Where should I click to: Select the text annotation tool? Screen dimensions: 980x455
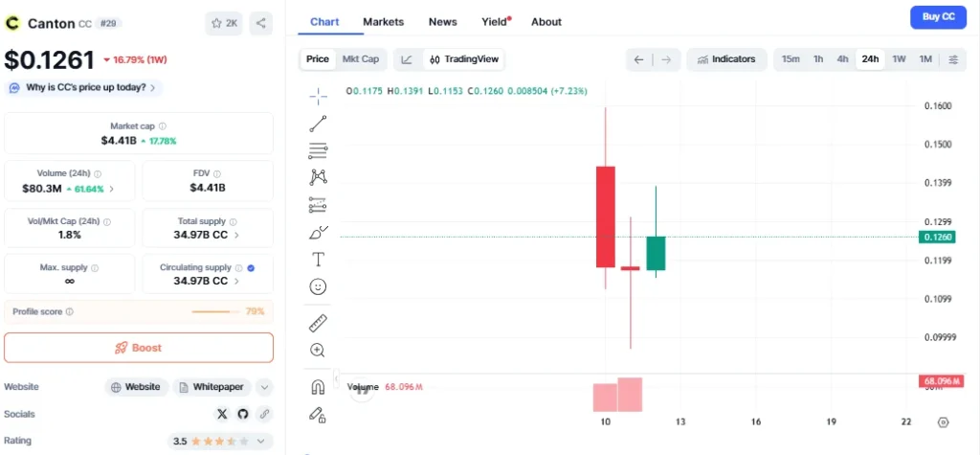click(x=318, y=259)
